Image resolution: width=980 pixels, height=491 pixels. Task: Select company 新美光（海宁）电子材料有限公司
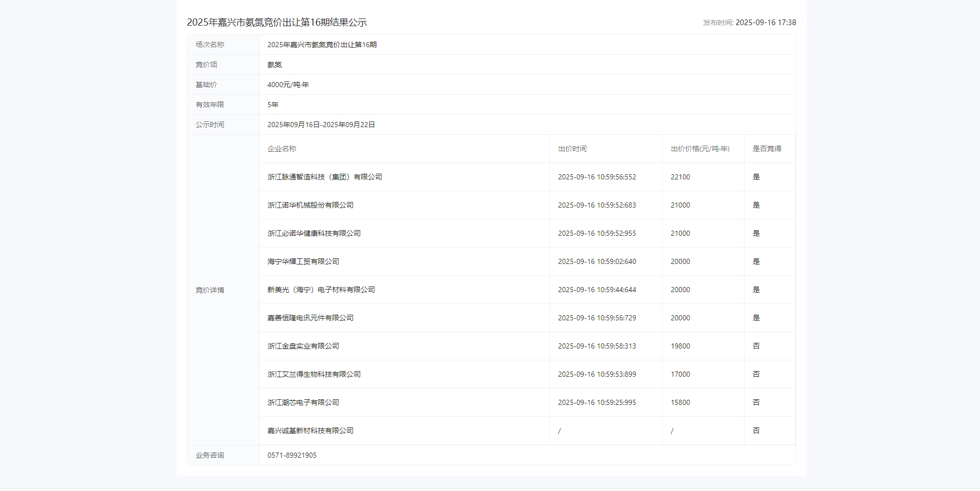(321, 290)
